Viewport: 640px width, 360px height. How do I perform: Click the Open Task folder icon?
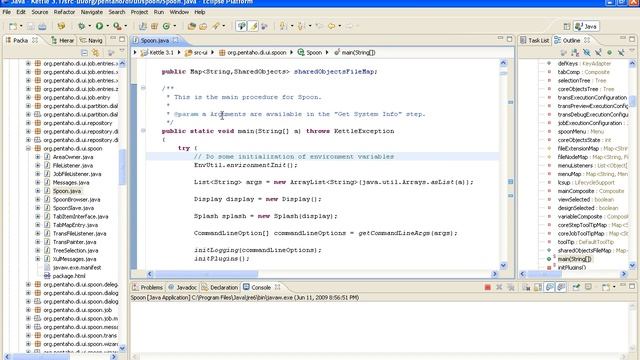203,27
